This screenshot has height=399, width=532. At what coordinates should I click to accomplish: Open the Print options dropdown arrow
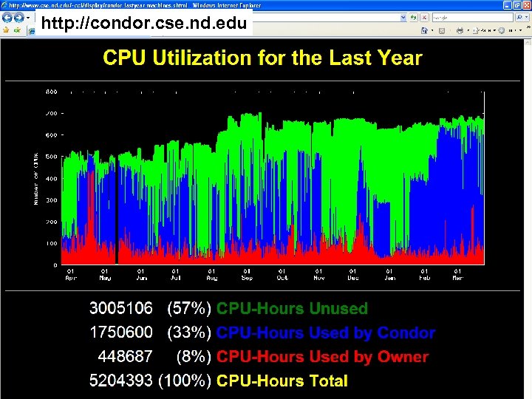click(x=468, y=31)
